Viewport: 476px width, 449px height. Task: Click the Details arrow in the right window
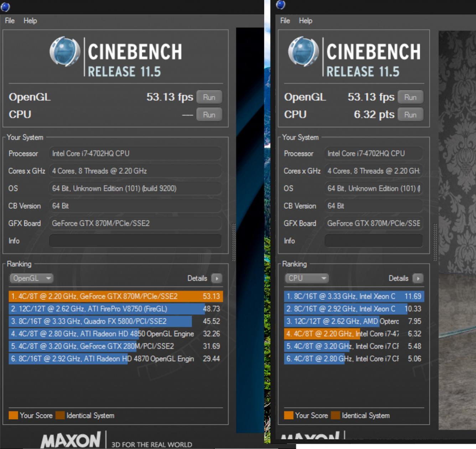[x=418, y=278]
